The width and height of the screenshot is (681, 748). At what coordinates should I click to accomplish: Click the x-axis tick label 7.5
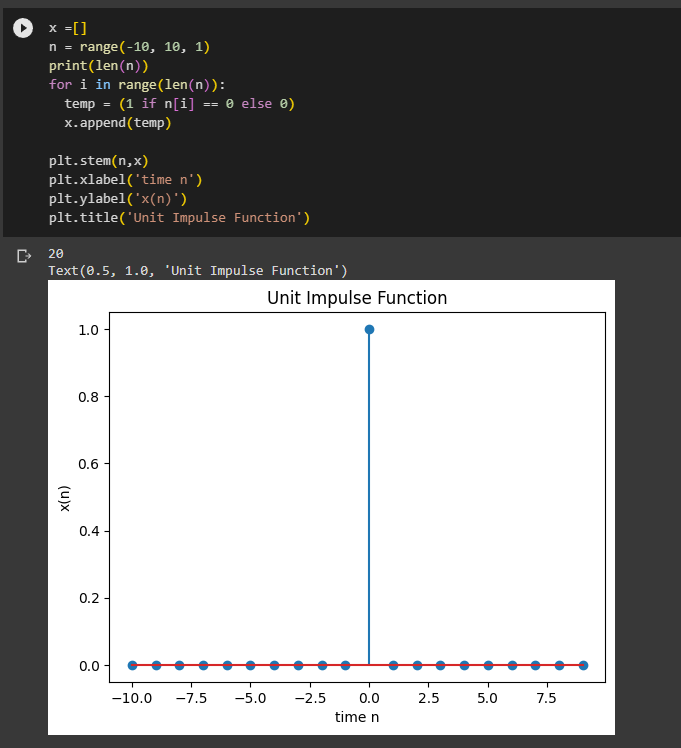(x=547, y=698)
